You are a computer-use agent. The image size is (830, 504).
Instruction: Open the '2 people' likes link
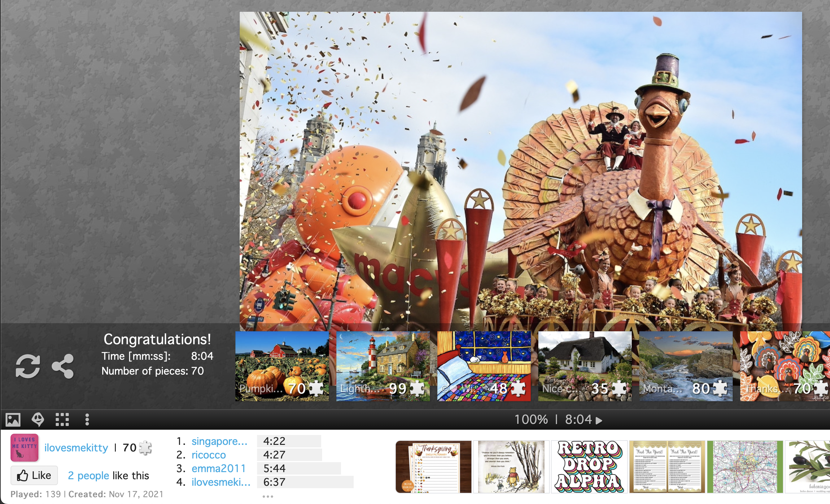pyautogui.click(x=89, y=476)
